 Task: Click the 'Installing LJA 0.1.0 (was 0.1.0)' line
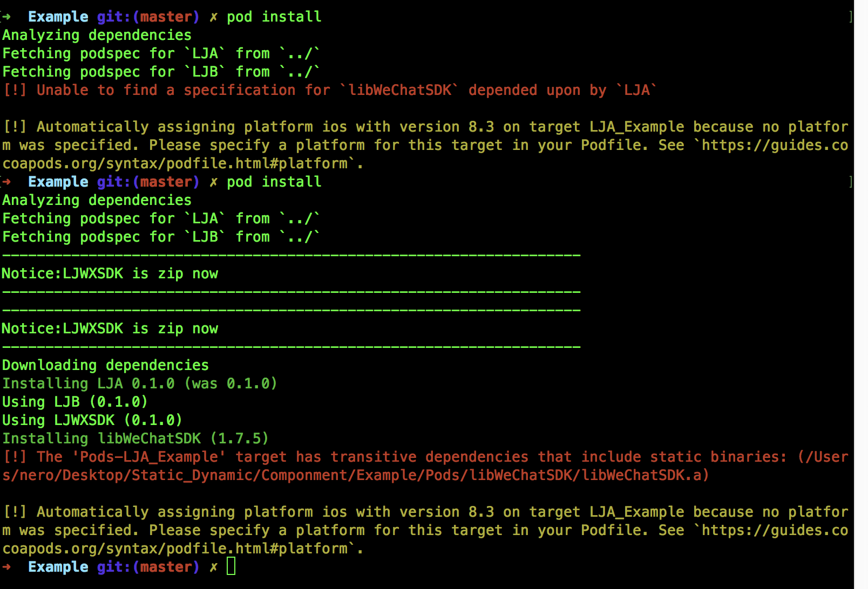(x=139, y=383)
